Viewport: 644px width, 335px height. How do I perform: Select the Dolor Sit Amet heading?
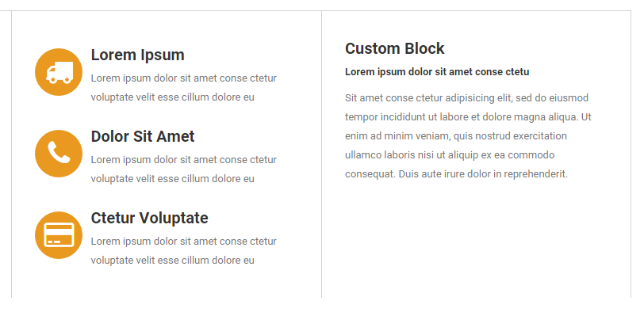pyautogui.click(x=143, y=136)
